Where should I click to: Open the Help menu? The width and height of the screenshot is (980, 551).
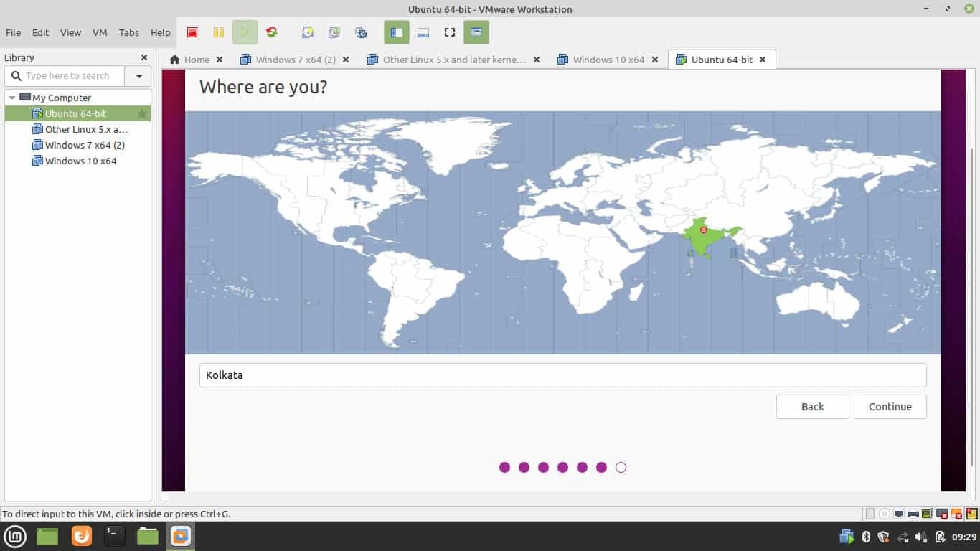[161, 32]
